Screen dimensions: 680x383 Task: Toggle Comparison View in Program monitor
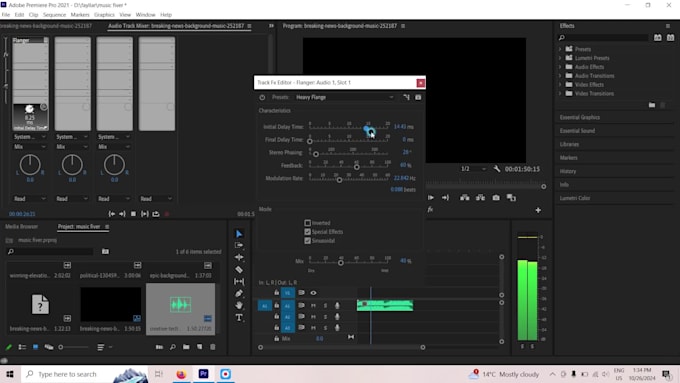(x=511, y=198)
